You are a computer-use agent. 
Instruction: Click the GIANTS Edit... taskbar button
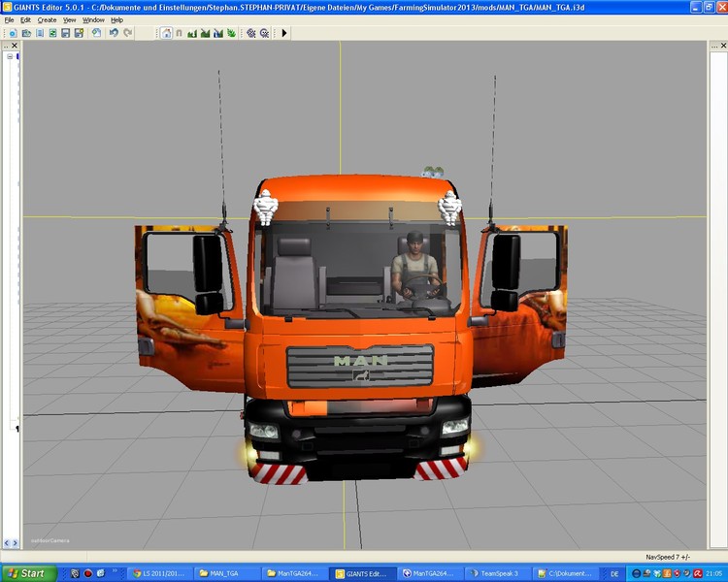pos(361,573)
